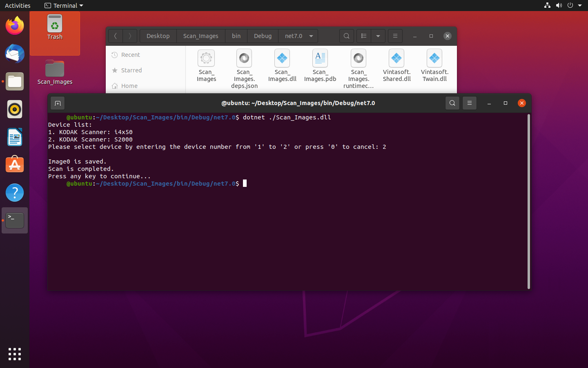Open the terminal hamburger menu

[x=470, y=103]
